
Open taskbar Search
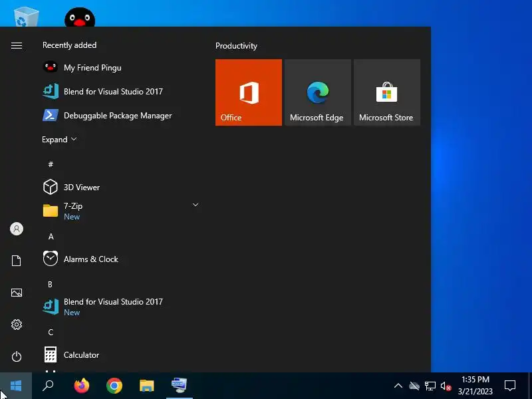click(48, 386)
